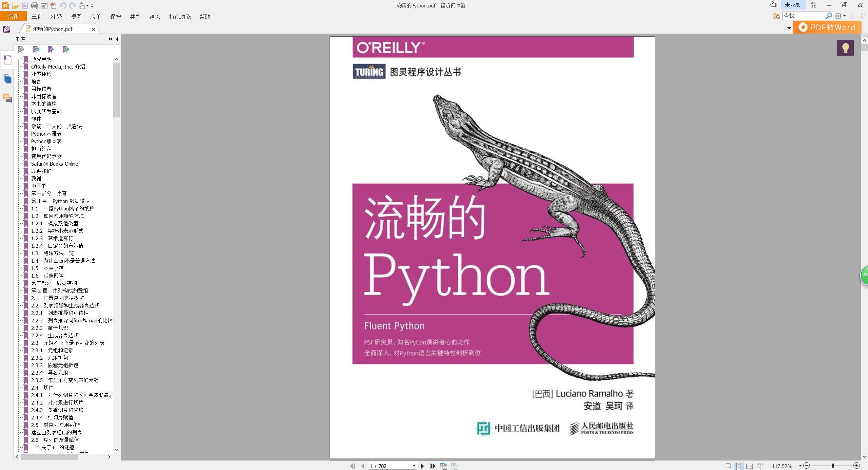Click the PDF转Word conversion button
This screenshot has width=868, height=470.
[x=827, y=27]
